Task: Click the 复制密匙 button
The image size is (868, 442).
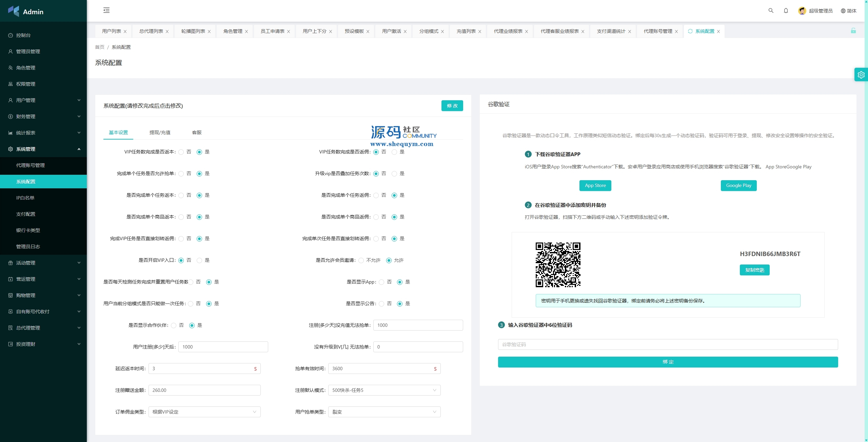Action: (x=754, y=270)
